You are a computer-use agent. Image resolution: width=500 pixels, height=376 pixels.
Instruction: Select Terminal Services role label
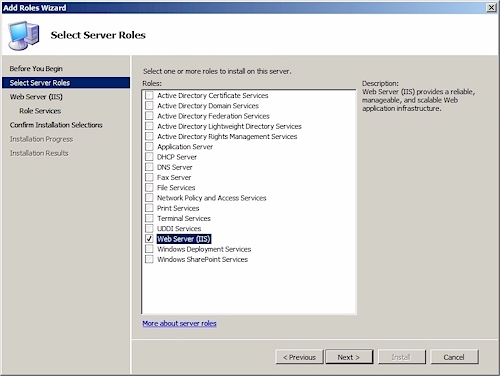point(184,218)
